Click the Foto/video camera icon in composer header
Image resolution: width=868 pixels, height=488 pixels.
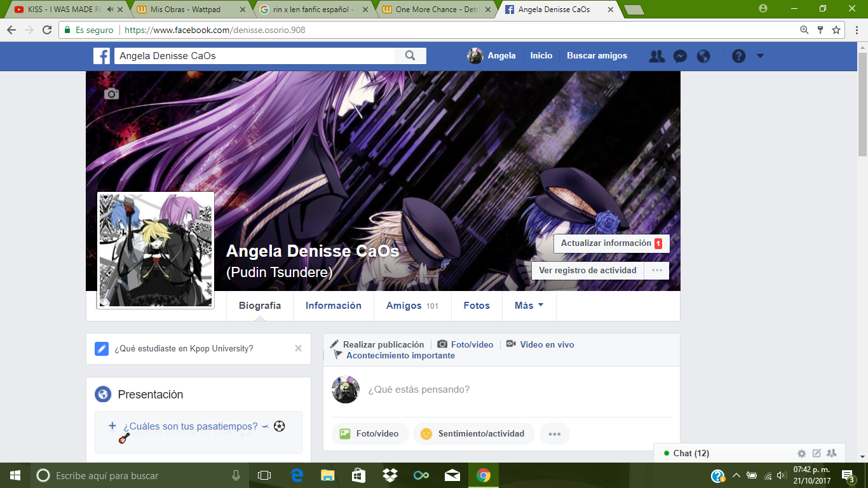(x=442, y=344)
